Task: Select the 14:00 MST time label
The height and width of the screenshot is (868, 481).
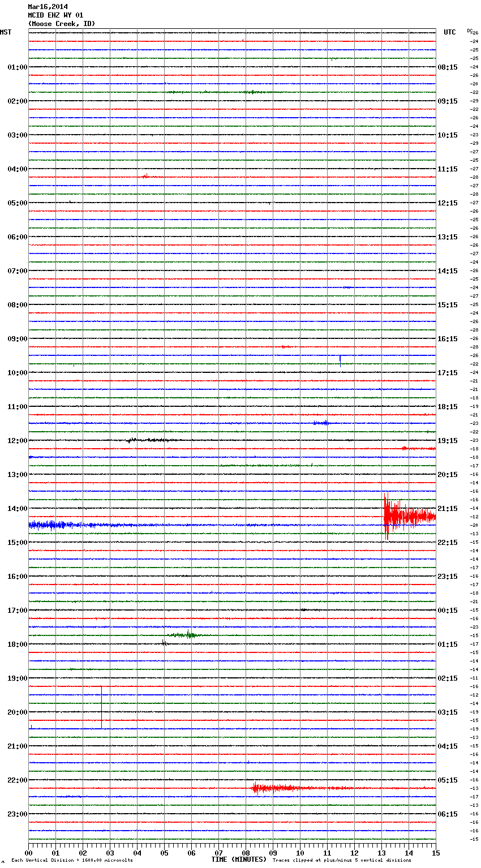Action: tap(17, 509)
